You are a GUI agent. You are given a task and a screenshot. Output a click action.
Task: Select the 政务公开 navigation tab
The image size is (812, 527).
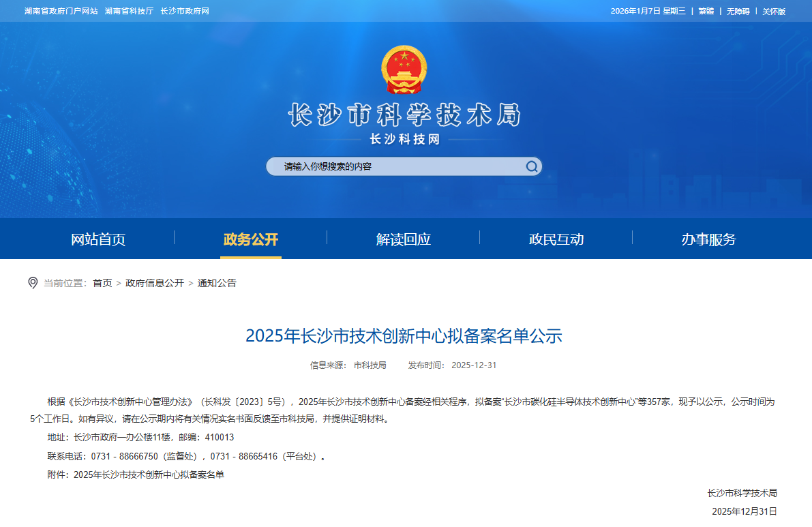251,239
